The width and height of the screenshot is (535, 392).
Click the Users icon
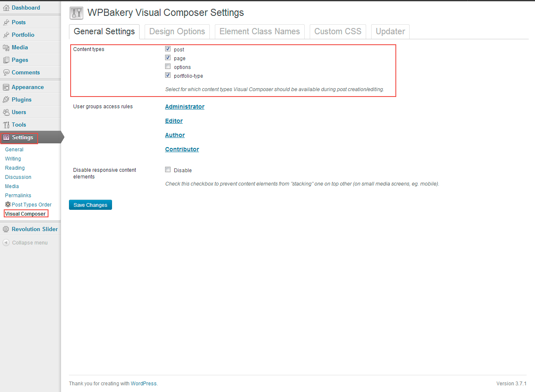point(6,112)
